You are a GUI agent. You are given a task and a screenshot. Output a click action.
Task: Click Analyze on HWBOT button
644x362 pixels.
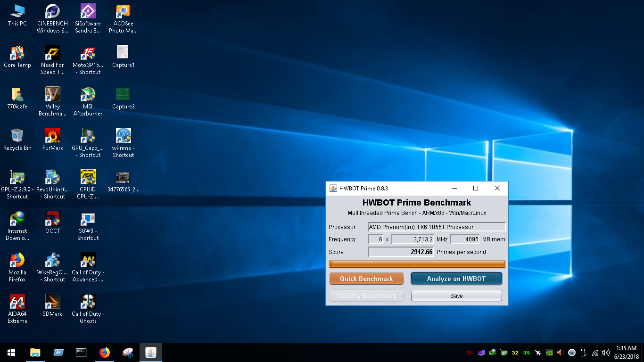coord(456,279)
